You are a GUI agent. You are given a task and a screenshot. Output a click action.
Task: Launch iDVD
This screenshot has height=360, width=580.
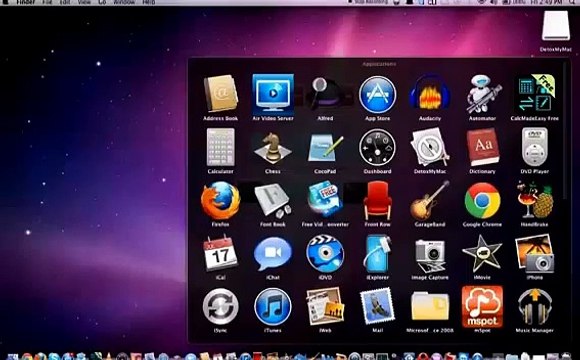pyautogui.click(x=325, y=254)
